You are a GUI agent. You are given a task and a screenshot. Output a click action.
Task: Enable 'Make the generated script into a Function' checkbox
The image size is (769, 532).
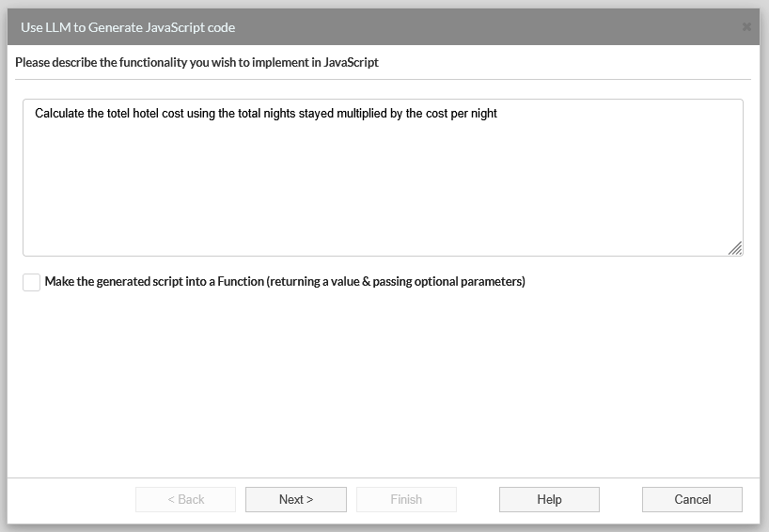[31, 282]
